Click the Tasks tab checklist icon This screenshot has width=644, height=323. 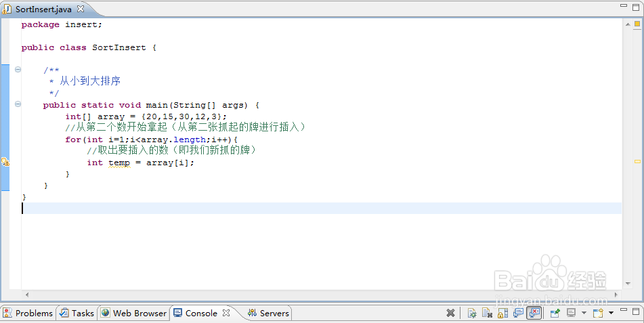64,313
